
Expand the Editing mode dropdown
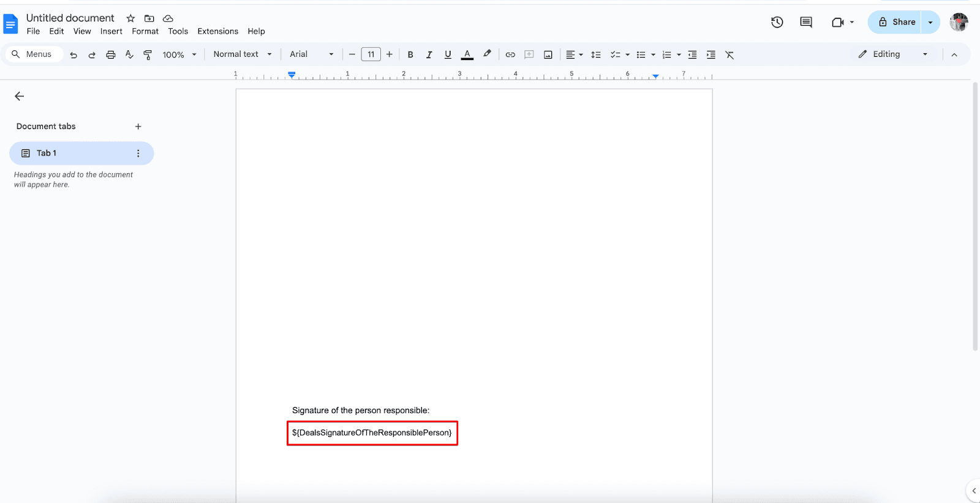[893, 54]
